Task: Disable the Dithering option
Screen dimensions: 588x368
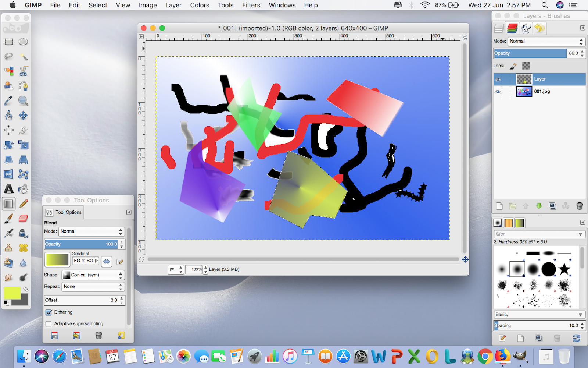Action: [x=49, y=312]
